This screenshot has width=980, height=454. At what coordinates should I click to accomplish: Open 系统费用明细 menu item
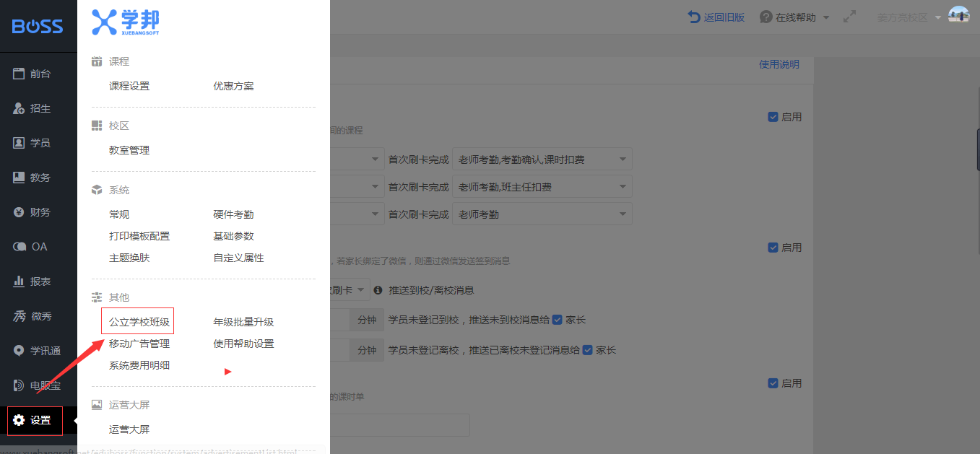tap(139, 365)
